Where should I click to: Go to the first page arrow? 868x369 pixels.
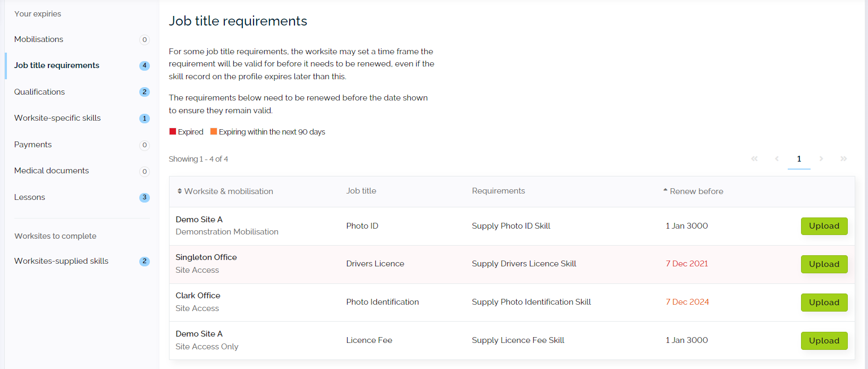tap(754, 159)
